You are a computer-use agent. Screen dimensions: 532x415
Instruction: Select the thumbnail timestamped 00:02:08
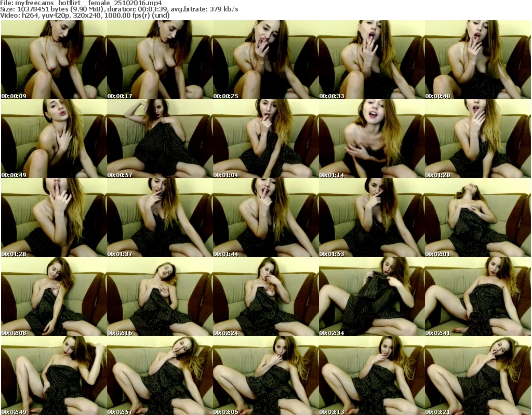[53, 297]
